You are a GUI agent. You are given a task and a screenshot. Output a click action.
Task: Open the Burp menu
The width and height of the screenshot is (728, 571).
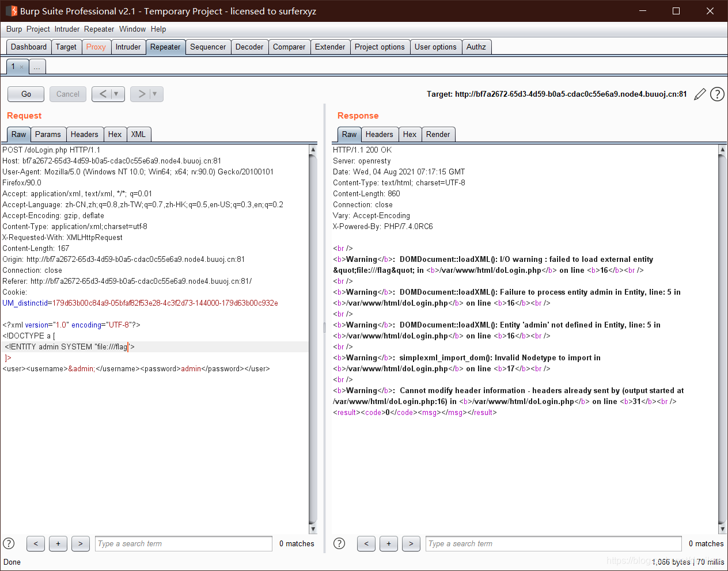click(x=14, y=29)
